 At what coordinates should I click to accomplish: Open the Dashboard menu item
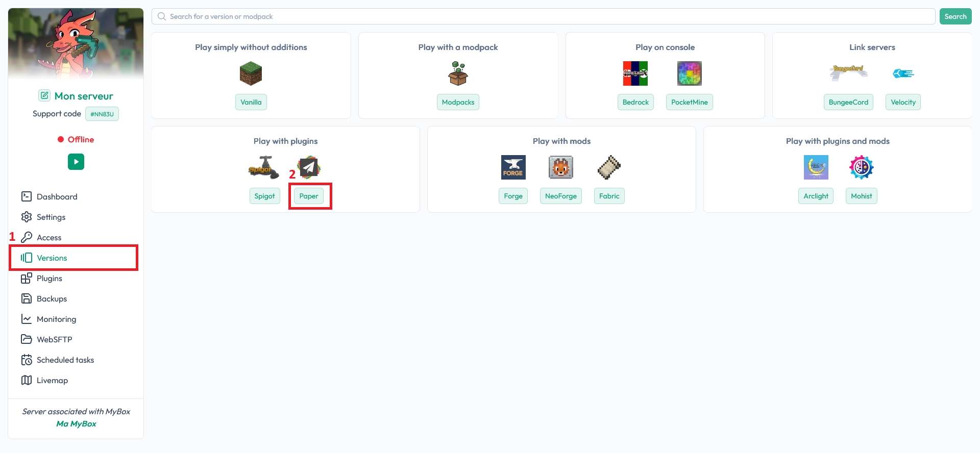[57, 196]
